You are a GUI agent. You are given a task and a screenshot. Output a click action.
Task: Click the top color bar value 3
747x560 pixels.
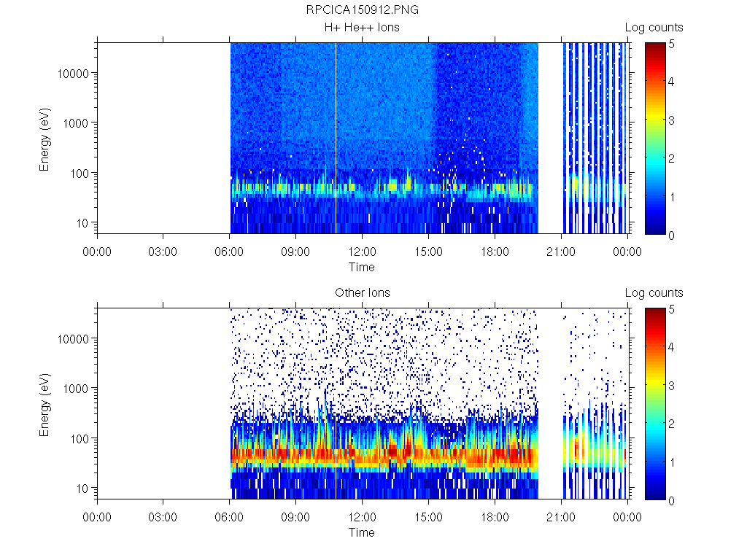point(671,120)
